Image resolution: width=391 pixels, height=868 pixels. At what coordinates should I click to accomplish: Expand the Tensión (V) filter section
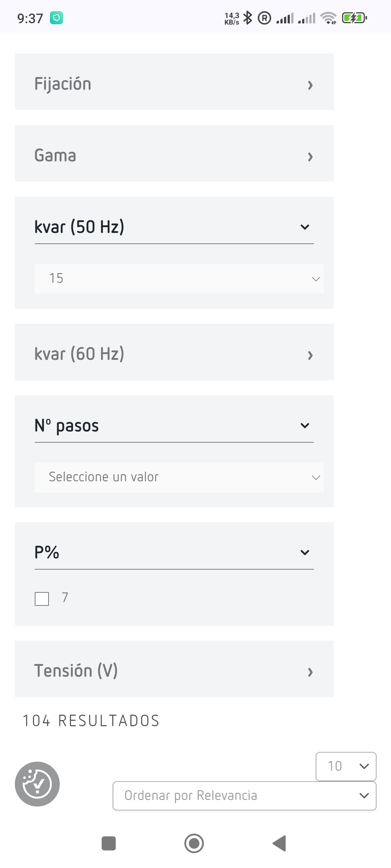[174, 669]
